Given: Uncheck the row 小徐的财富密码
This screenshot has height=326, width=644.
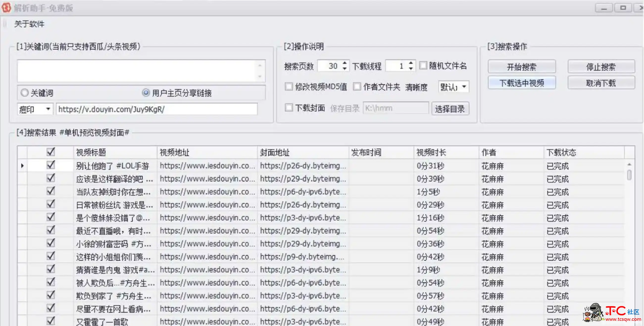Looking at the screenshot, I should pos(51,243).
